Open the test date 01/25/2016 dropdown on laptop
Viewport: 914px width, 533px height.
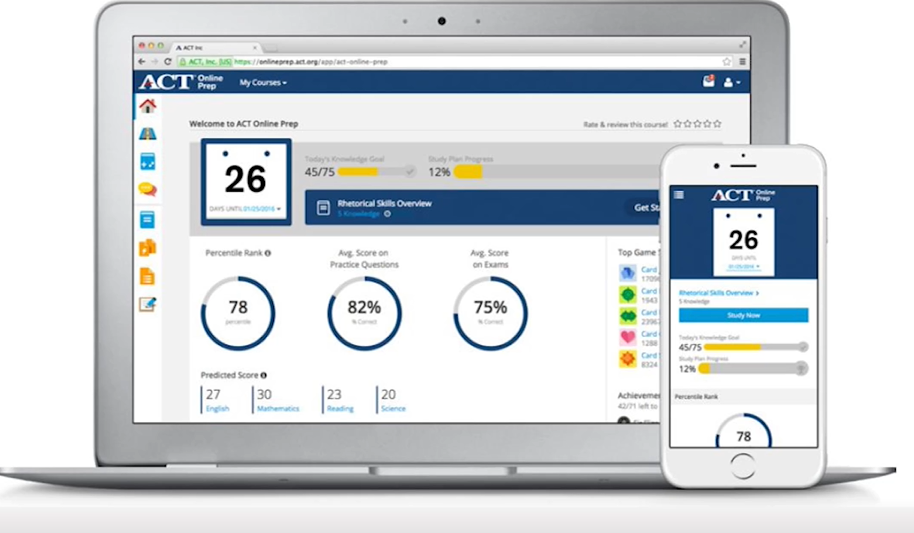[262, 209]
